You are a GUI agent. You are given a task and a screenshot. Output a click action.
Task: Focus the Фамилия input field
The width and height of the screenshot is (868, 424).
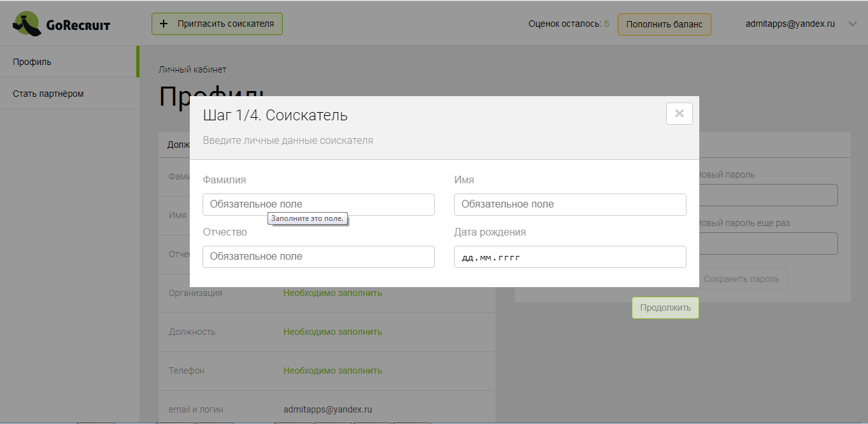pos(318,204)
